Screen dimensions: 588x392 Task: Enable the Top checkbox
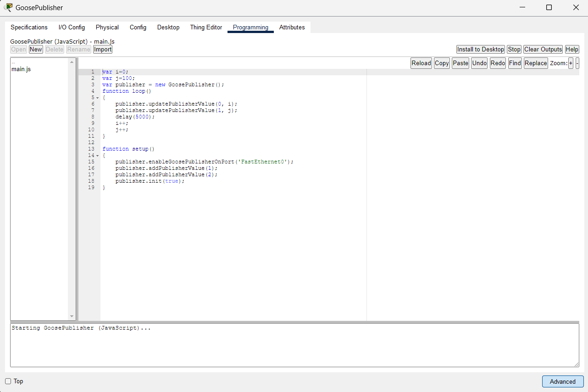[x=8, y=381]
